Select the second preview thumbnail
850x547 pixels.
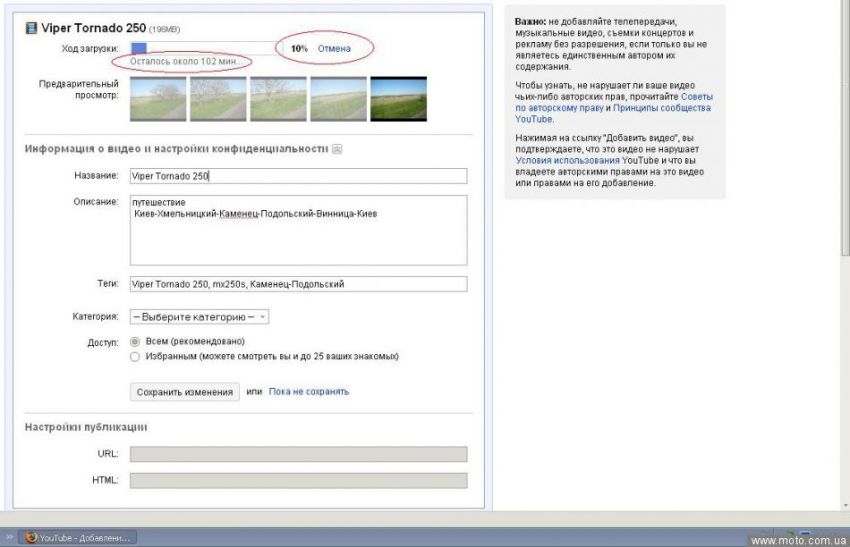tap(218, 99)
